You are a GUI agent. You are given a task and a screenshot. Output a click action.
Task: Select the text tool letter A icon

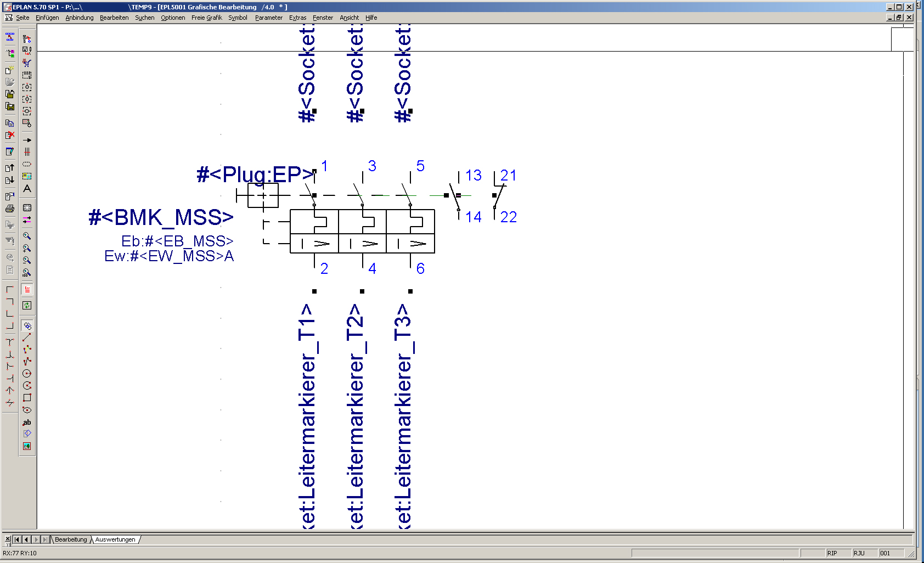(27, 188)
